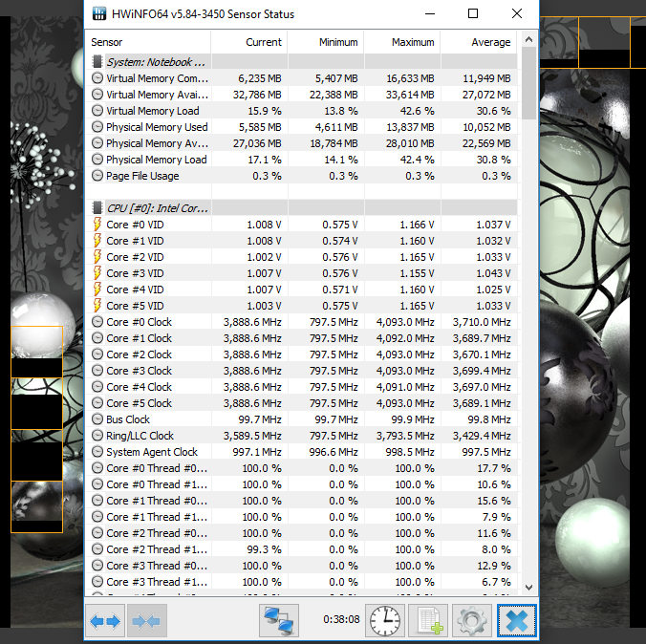Click the collapse columns arrows button
The image size is (646, 644).
(x=147, y=620)
